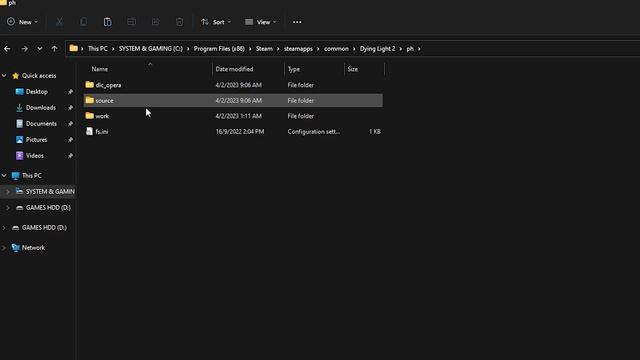Navigate to SYSTEM & GAMING (C:) breadcrumb
The width and height of the screenshot is (640, 360).
tap(151, 49)
